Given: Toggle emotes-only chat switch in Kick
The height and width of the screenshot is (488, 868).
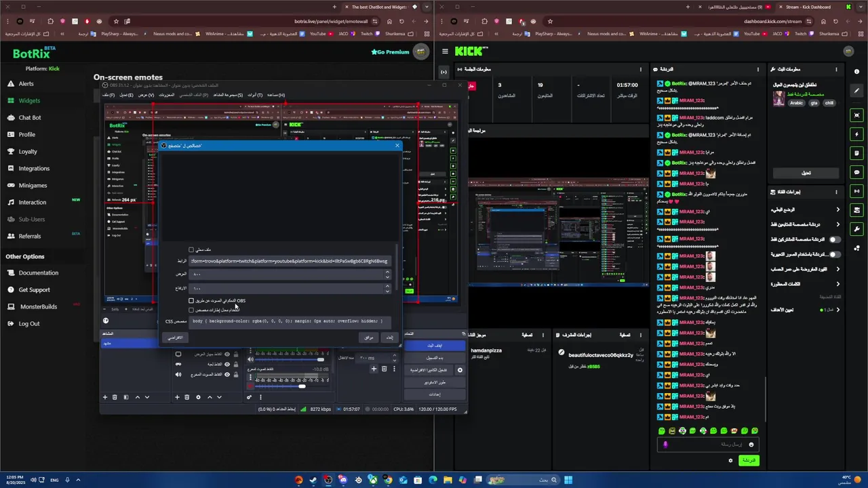Looking at the screenshot, I should 833,254.
